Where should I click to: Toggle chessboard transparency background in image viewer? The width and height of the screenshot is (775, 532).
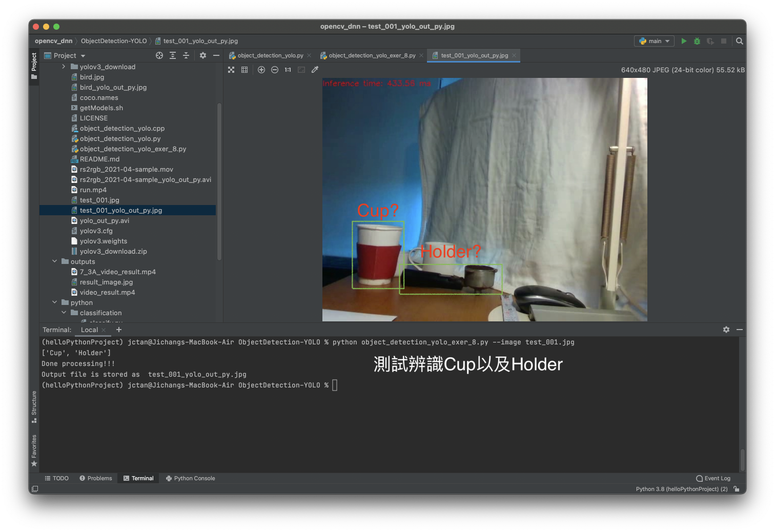coord(231,70)
